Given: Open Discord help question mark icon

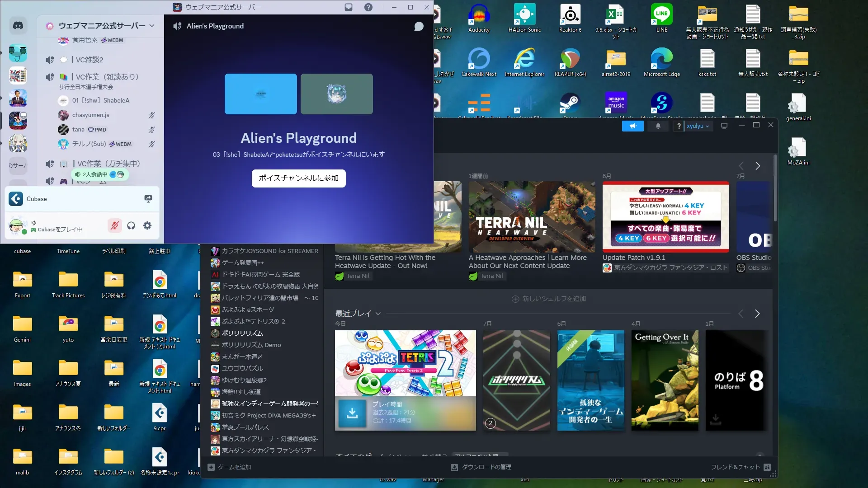Looking at the screenshot, I should 368,7.
